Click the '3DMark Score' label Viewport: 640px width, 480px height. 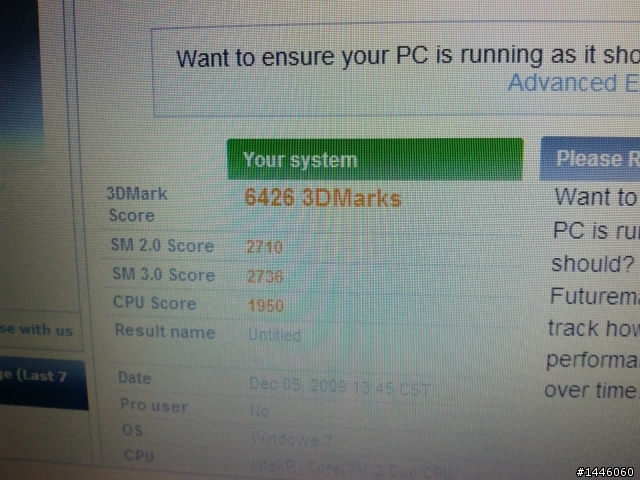pyautogui.click(x=137, y=204)
